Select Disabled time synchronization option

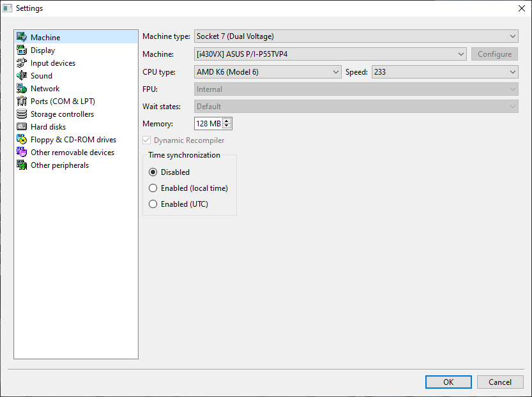[x=153, y=172]
